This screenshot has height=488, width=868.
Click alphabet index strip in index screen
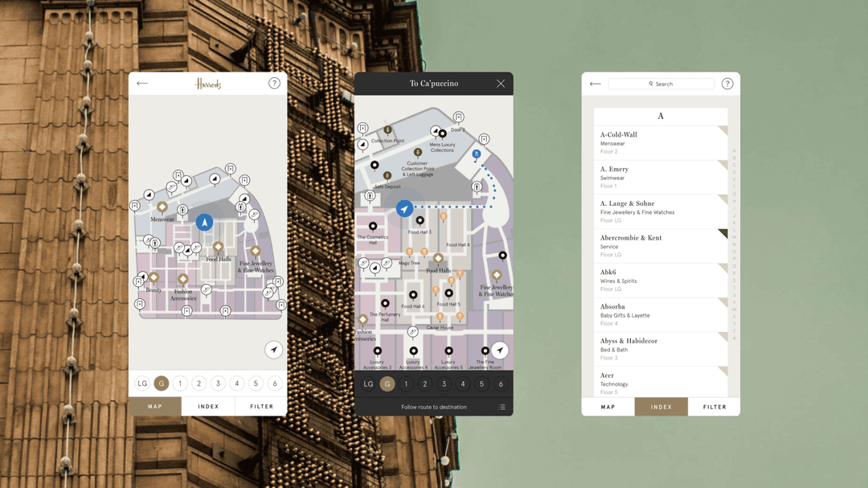click(734, 244)
